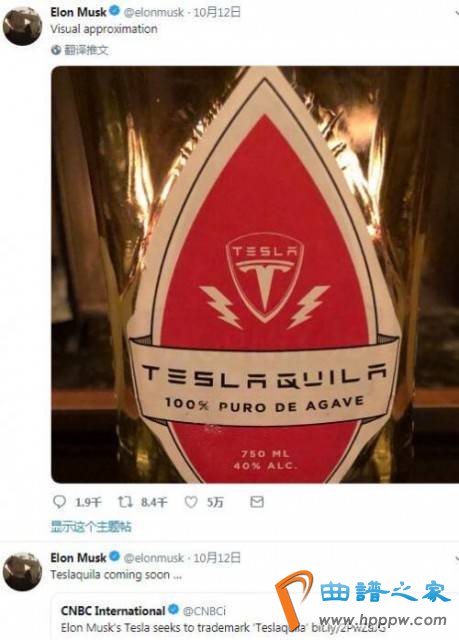Click the Elon Musk name on second tweet
Viewport: 459px width, 640px height.
point(78,557)
